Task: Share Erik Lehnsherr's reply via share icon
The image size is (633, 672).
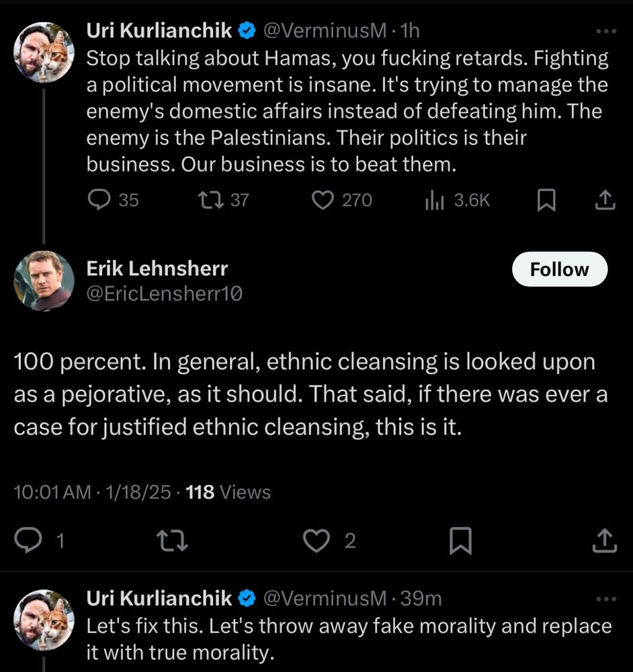Action: (x=604, y=540)
